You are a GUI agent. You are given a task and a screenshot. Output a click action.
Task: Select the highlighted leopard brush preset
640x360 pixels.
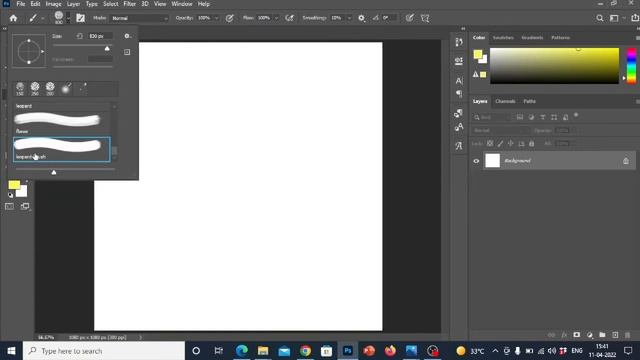pos(62,149)
